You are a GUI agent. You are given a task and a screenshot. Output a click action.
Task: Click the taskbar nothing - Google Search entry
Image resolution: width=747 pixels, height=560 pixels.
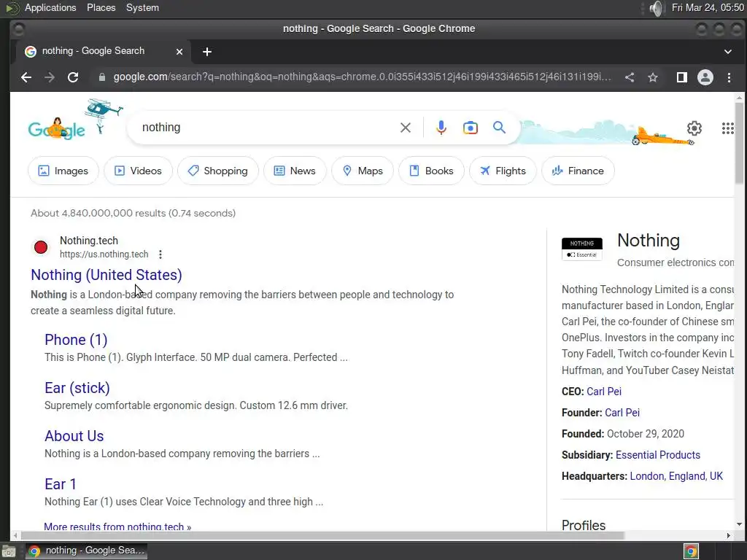coord(86,551)
